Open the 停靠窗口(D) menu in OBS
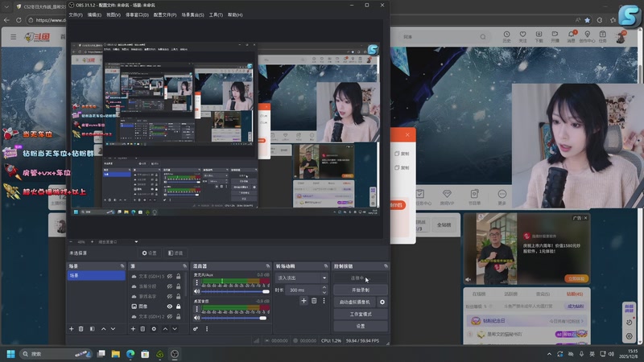644x362 pixels. (137, 14)
